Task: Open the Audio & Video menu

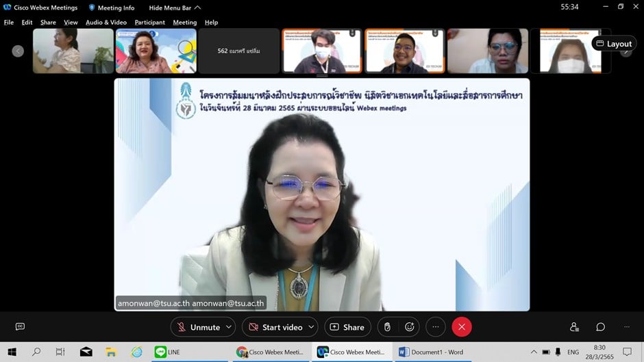Action: [106, 23]
